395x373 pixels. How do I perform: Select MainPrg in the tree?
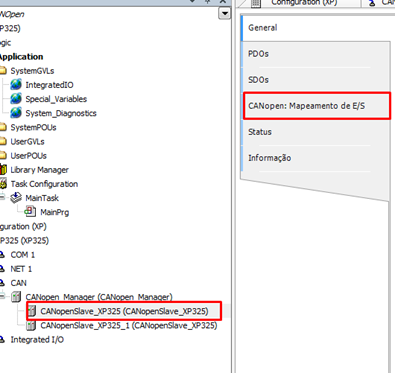click(55, 212)
